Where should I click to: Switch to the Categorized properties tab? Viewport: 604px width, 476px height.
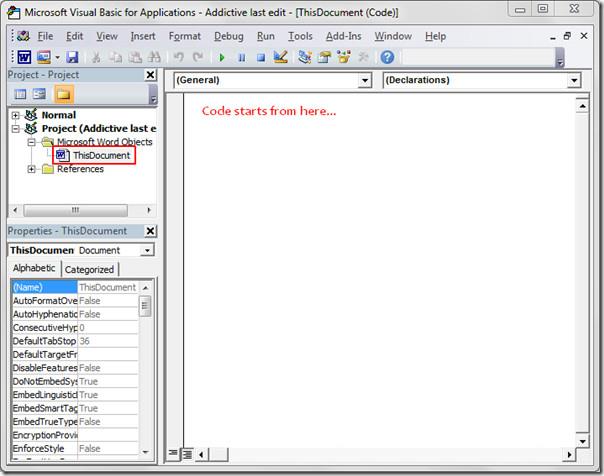coord(89,269)
